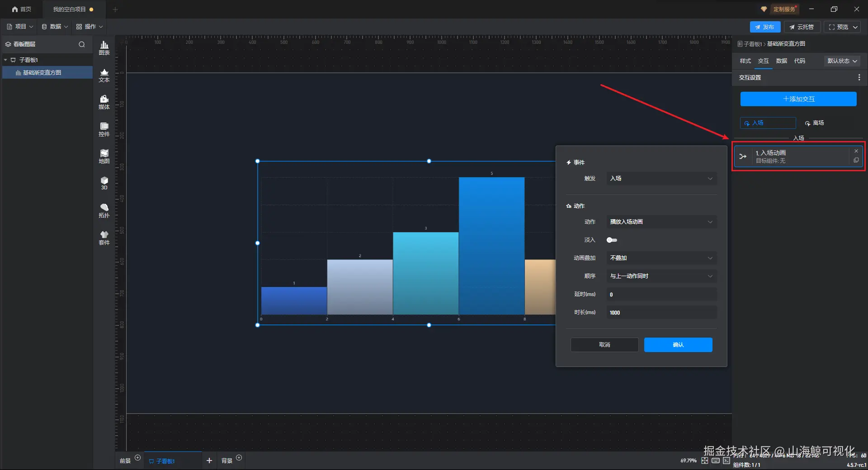Open more options in 交互设置 header

click(x=859, y=78)
